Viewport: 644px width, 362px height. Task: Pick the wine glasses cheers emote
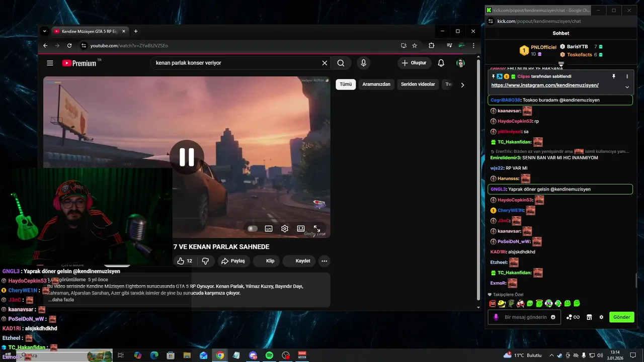tap(521, 304)
